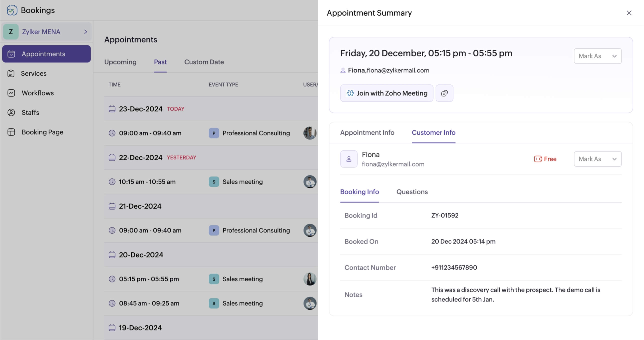The width and height of the screenshot is (644, 340).
Task: Select the Upcoming appointments tab
Action: click(x=120, y=62)
